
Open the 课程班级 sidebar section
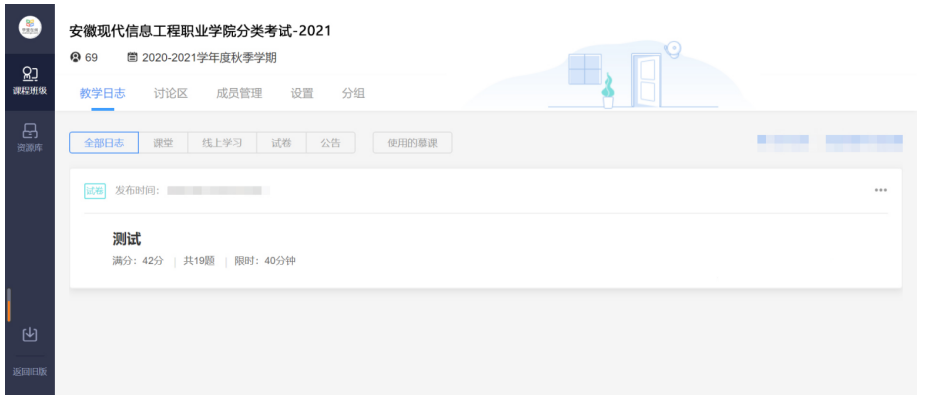(x=28, y=78)
